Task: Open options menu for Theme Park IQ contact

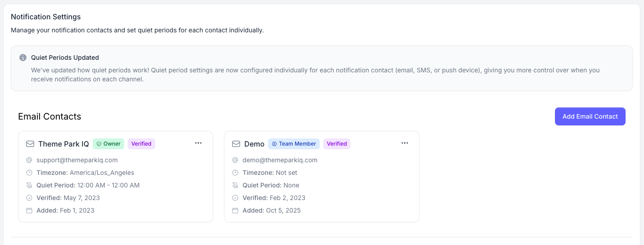Action: pyautogui.click(x=198, y=143)
